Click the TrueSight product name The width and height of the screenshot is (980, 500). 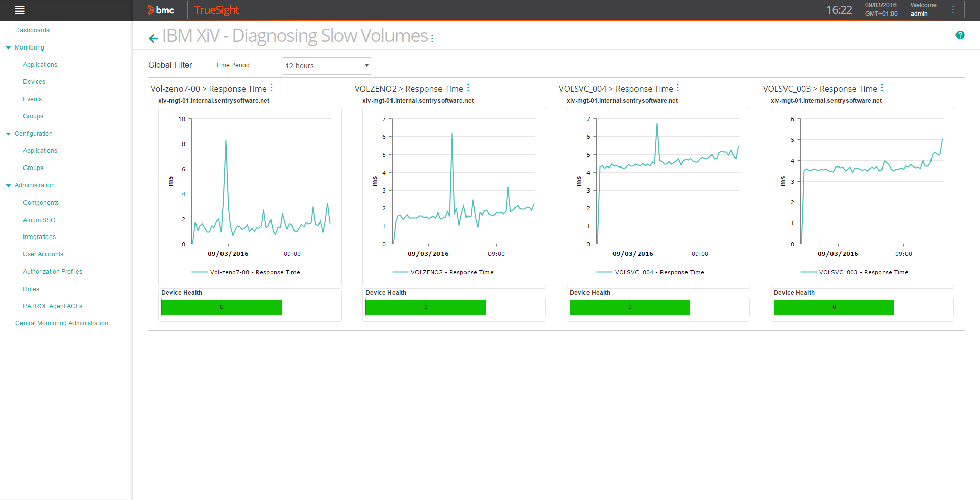tap(216, 10)
